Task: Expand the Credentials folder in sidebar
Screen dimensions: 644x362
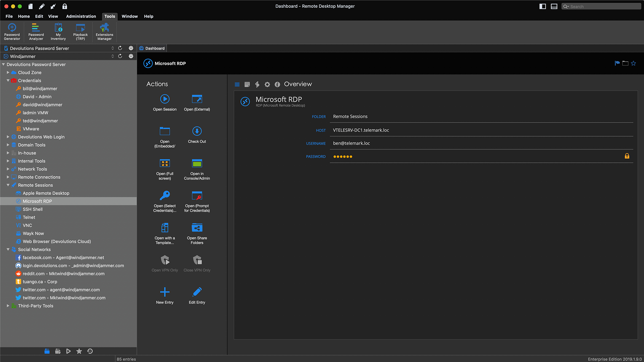Action: tap(9, 80)
